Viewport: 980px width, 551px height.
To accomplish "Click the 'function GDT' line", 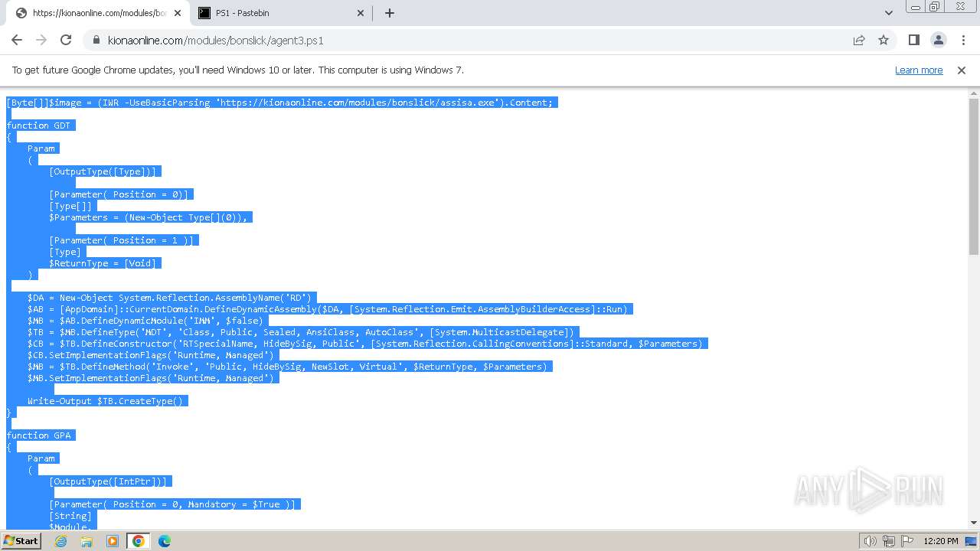I will click(x=38, y=126).
